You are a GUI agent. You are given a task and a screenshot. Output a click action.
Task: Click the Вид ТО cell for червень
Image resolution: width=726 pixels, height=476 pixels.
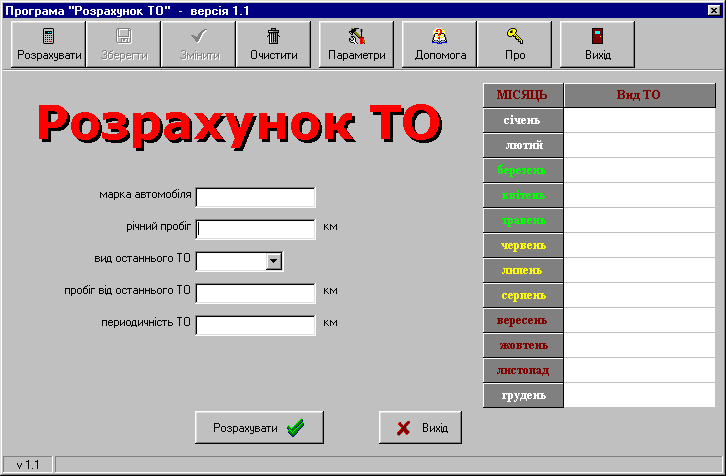coord(640,245)
